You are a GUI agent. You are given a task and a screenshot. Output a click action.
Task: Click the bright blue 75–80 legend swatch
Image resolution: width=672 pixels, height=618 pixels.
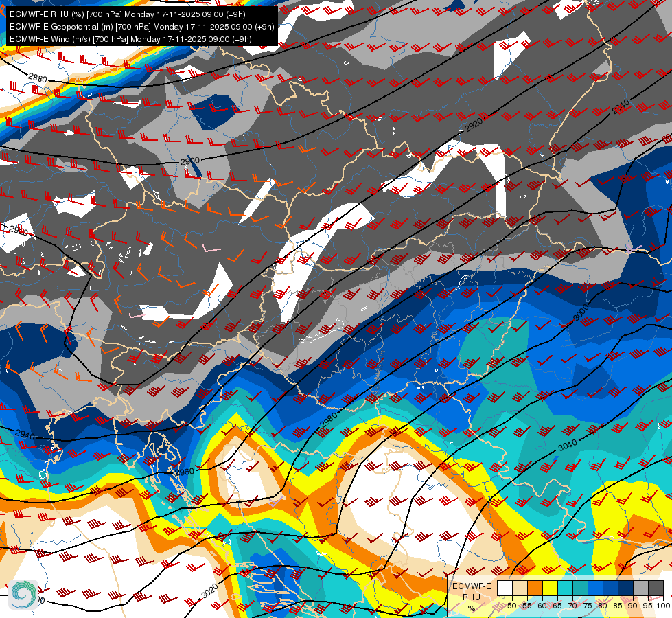(595, 588)
